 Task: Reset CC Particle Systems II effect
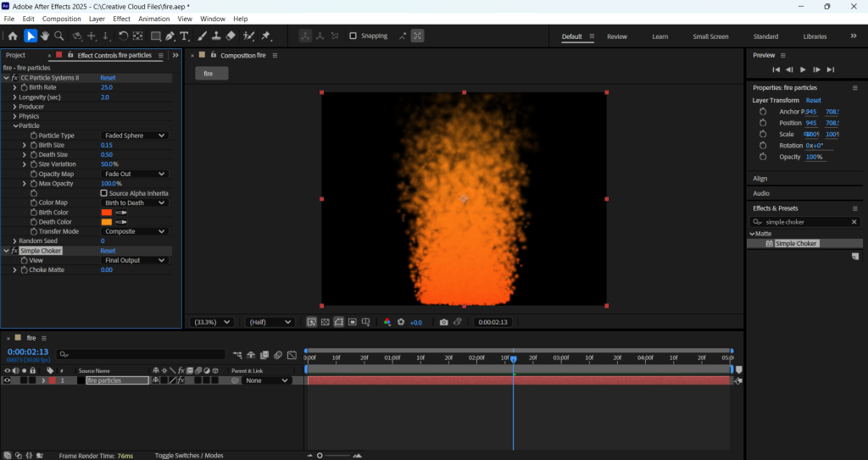(x=108, y=78)
